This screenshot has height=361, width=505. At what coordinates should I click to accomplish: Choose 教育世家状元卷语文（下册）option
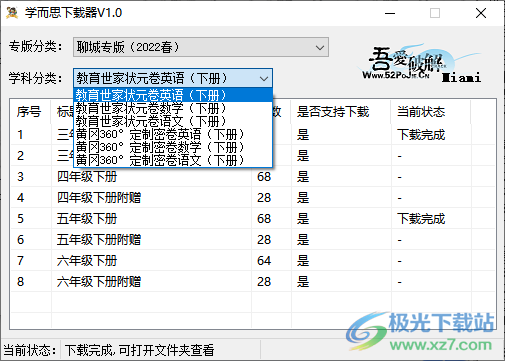(173, 121)
